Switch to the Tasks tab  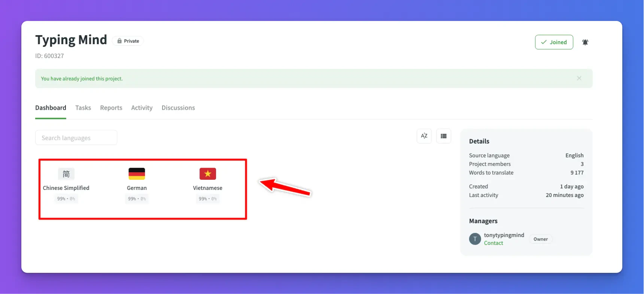pyautogui.click(x=83, y=108)
